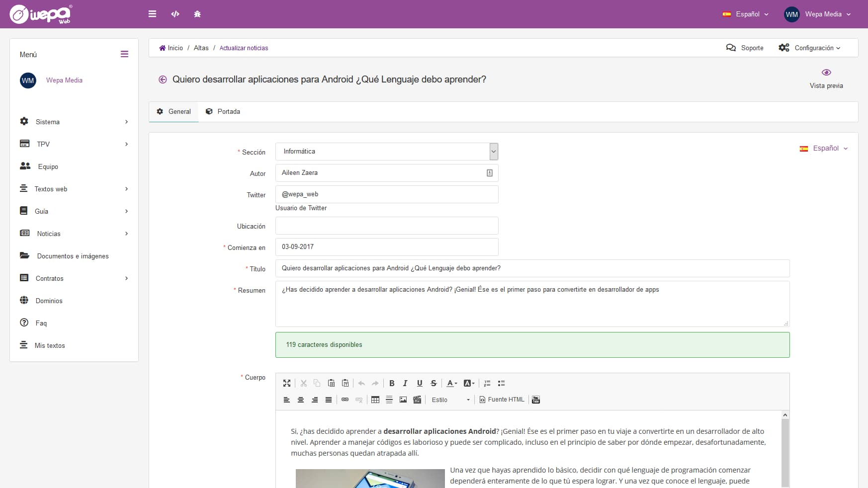Expand the Configuración menu
Viewport: 868px width, 488px height.
coord(809,48)
